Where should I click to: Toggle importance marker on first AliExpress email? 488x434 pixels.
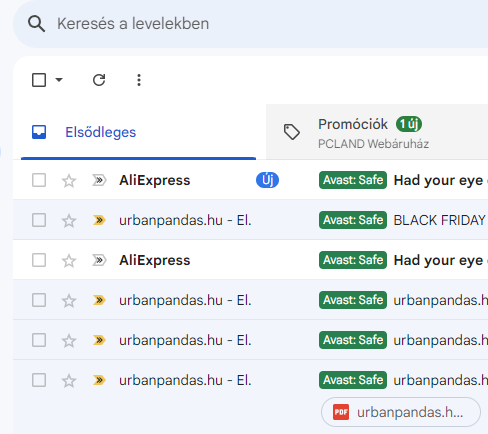[x=99, y=180]
